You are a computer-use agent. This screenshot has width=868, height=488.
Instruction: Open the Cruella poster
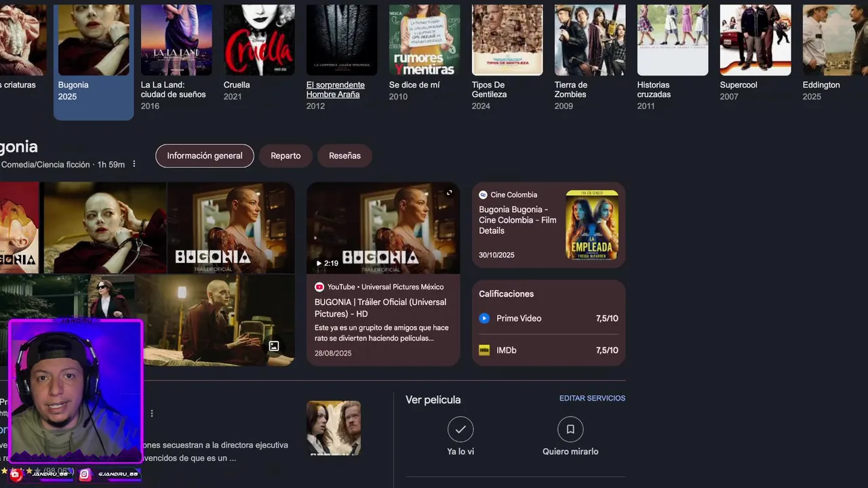(259, 39)
